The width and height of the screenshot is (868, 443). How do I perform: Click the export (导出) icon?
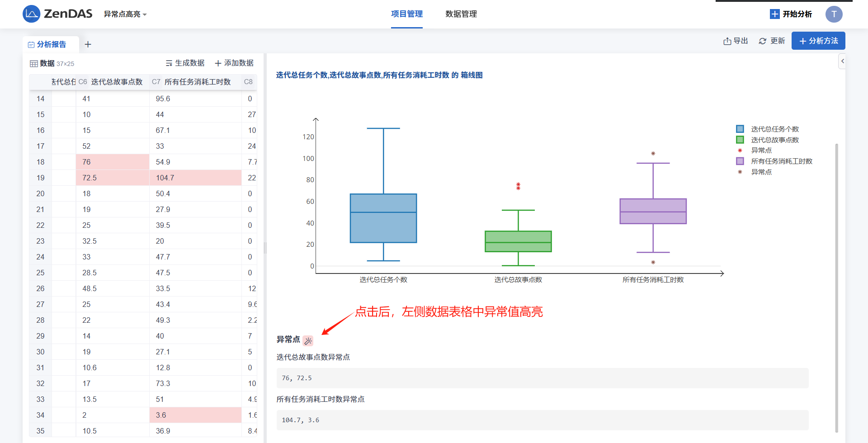pos(727,41)
